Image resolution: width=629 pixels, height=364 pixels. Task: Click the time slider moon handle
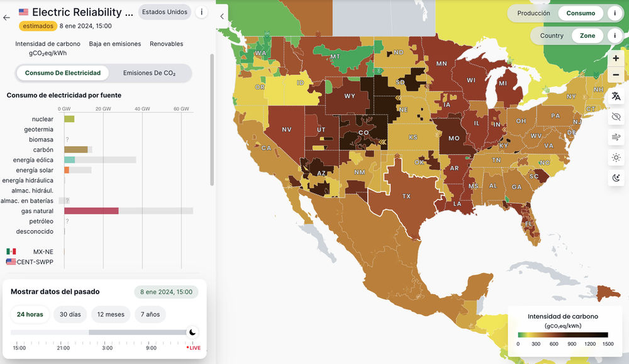pyautogui.click(x=192, y=332)
